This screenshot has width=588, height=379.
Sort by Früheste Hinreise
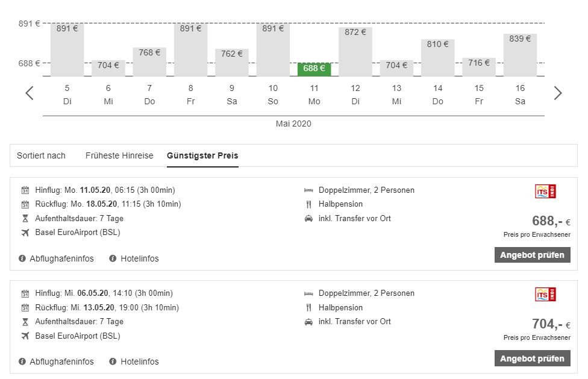(x=119, y=155)
